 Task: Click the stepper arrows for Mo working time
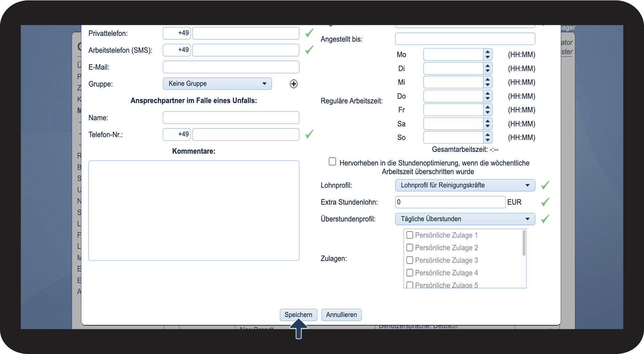488,55
